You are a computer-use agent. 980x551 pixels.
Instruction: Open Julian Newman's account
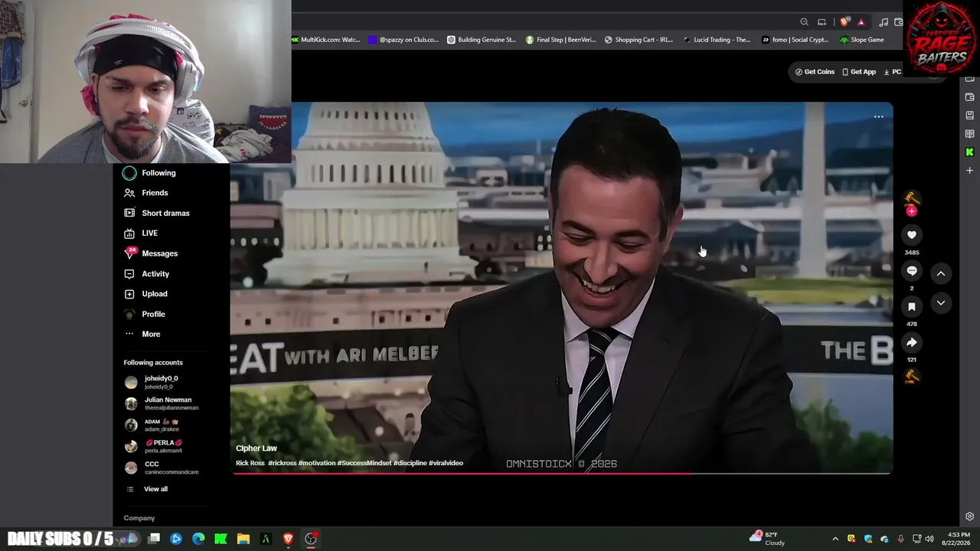point(162,403)
